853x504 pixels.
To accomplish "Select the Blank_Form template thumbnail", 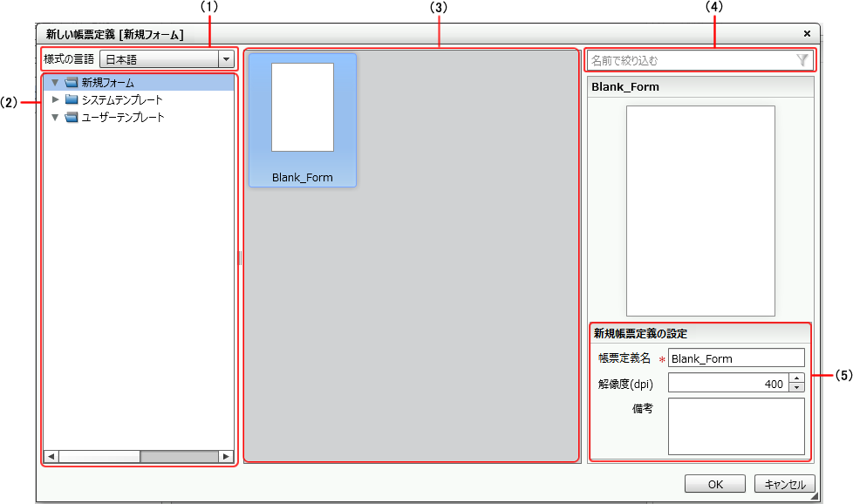I will click(302, 119).
